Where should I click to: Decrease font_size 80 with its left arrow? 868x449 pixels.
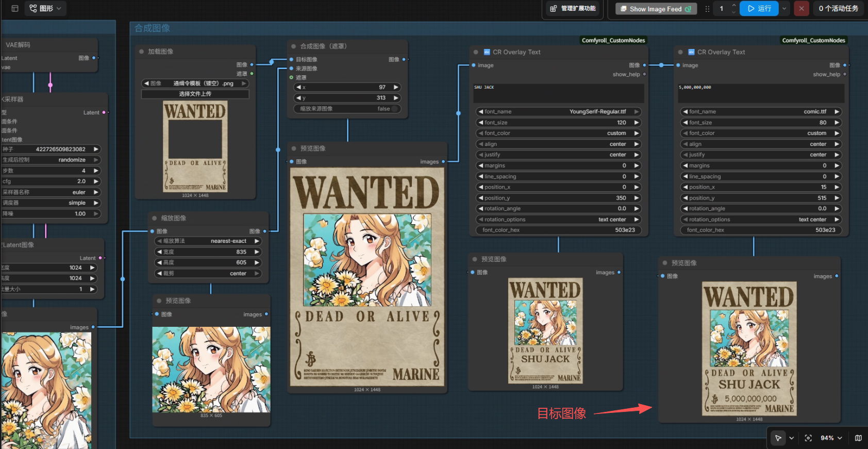tap(685, 123)
